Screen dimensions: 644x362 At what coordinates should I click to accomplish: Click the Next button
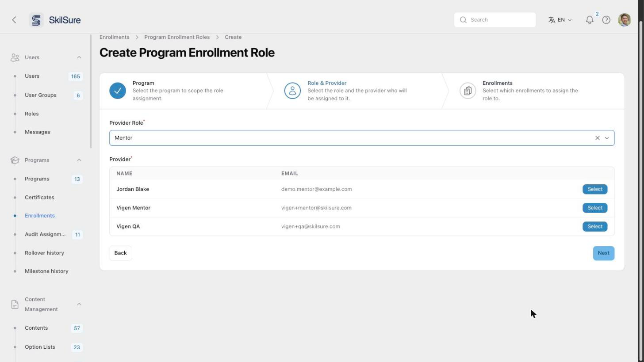pos(604,253)
